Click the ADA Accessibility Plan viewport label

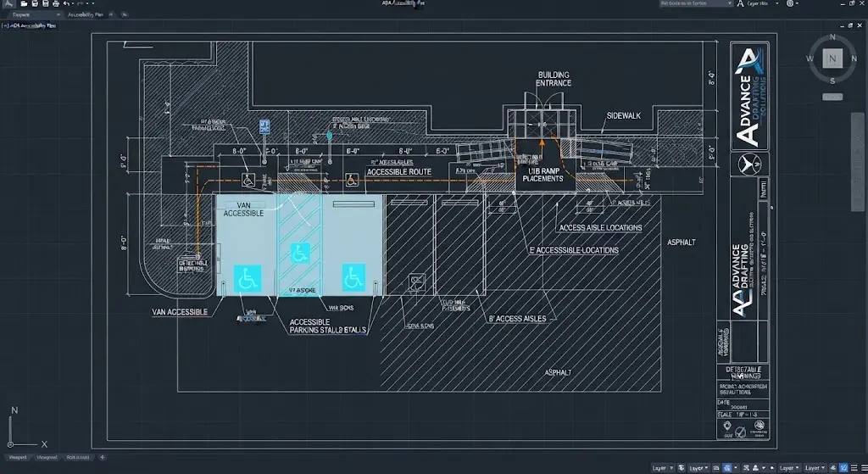(33, 25)
